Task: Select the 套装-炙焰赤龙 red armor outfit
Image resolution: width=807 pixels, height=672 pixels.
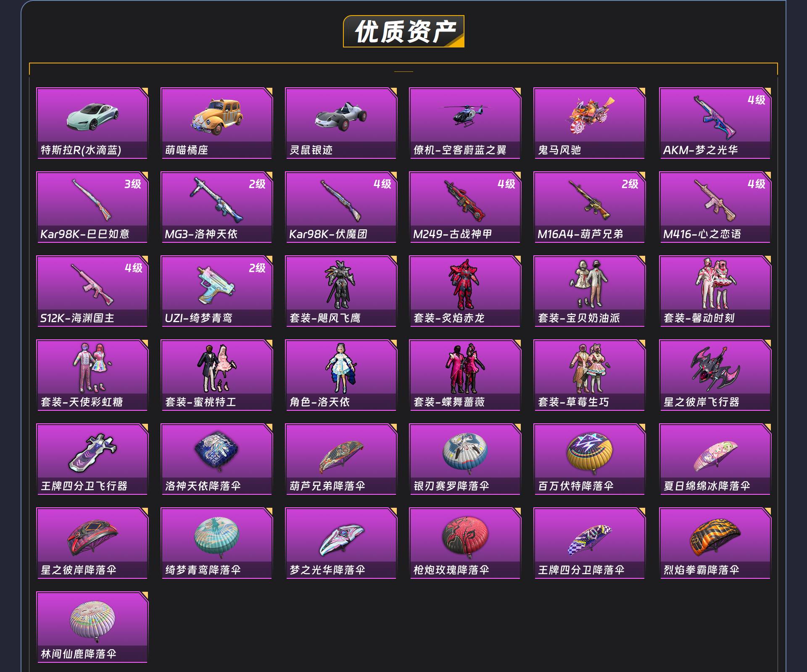Action: [465, 291]
